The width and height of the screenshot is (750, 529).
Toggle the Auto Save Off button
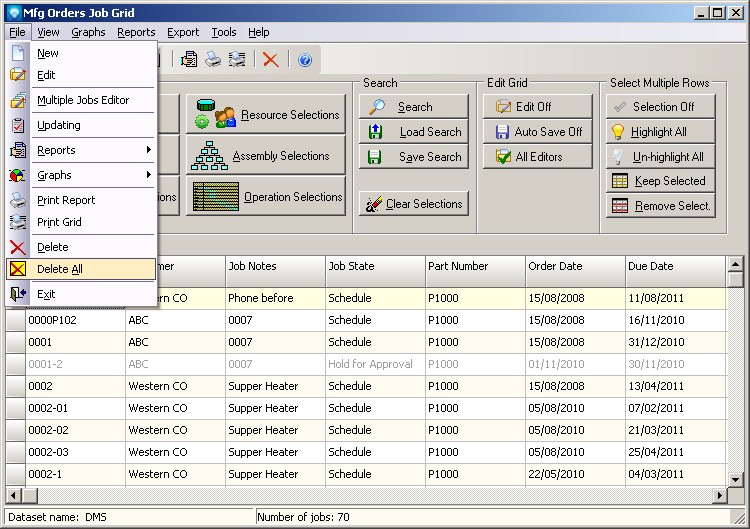click(532, 132)
